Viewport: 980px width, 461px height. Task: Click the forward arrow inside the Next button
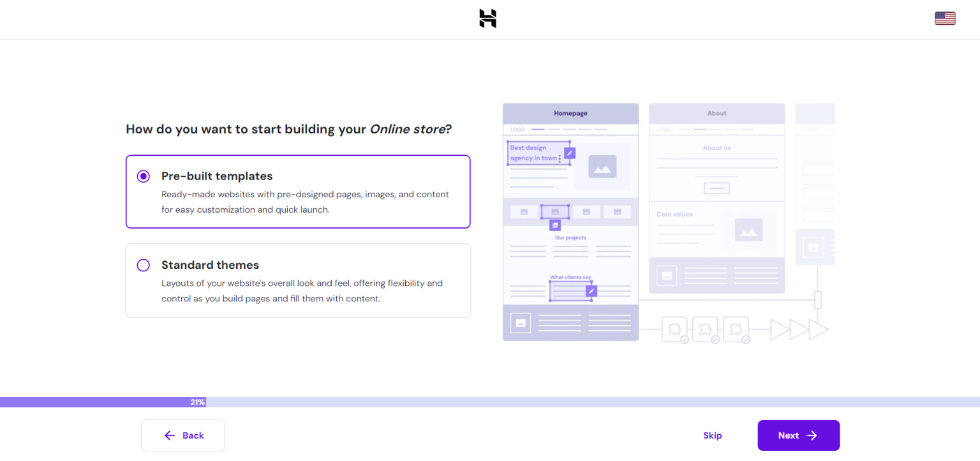813,435
